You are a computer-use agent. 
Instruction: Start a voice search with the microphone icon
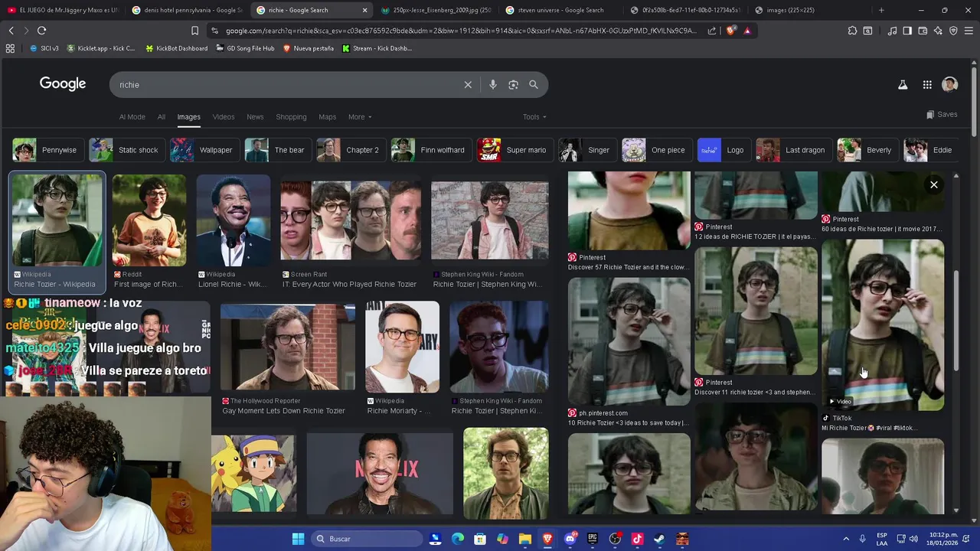pos(493,85)
